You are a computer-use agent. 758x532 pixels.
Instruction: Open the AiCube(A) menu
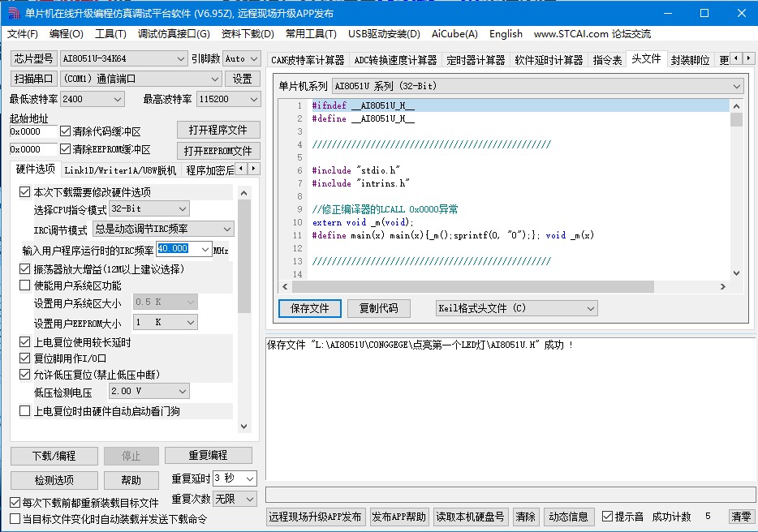pyautogui.click(x=454, y=34)
